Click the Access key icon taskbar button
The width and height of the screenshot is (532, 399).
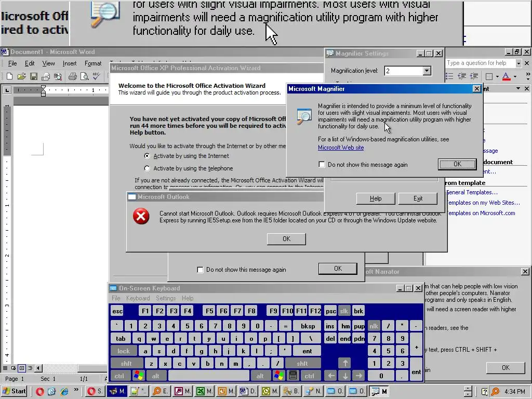pos(183,391)
